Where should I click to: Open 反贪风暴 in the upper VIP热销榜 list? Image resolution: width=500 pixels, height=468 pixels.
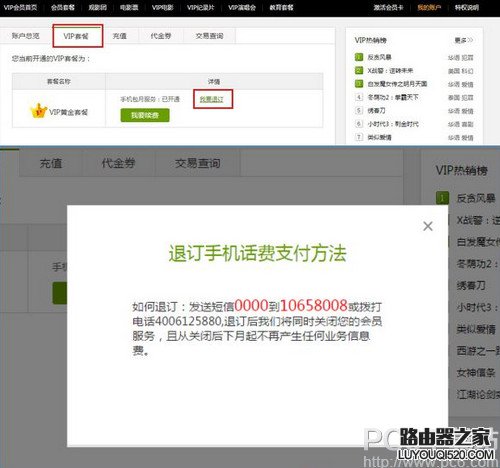[380, 57]
